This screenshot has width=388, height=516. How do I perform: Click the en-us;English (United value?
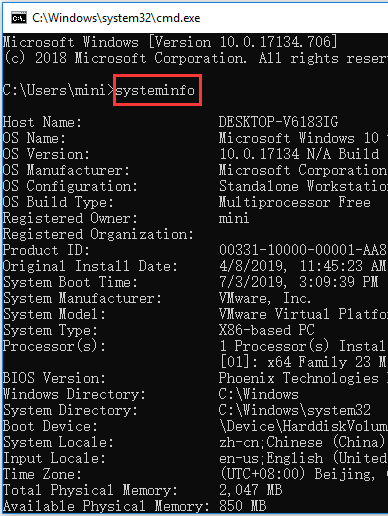tap(303, 458)
